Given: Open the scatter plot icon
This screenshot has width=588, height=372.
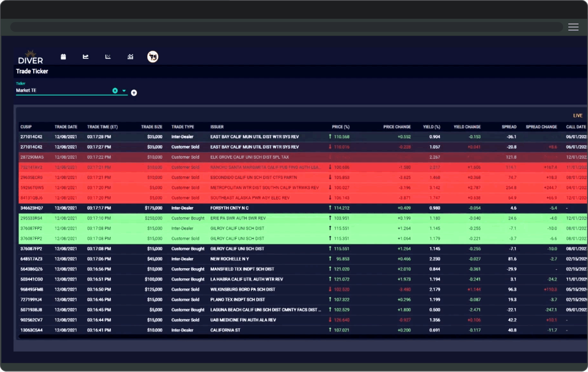Looking at the screenshot, I should coord(108,57).
